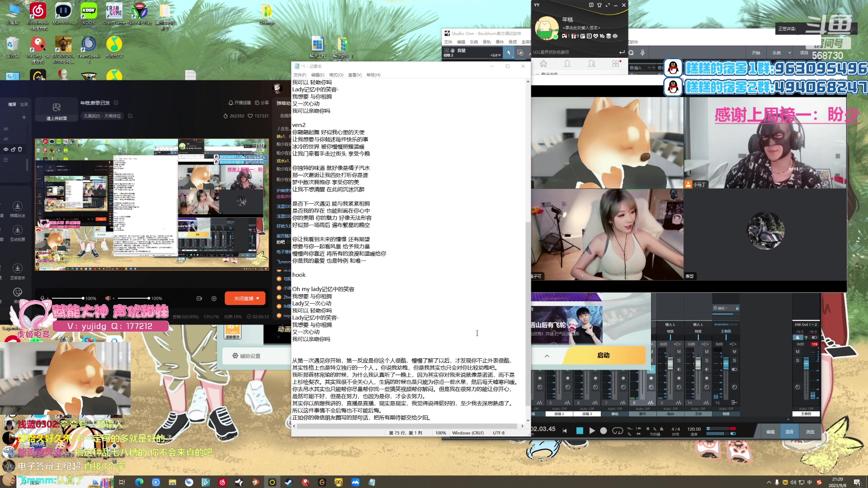Collapse the panel with the up chevron beside 启动

point(547,356)
